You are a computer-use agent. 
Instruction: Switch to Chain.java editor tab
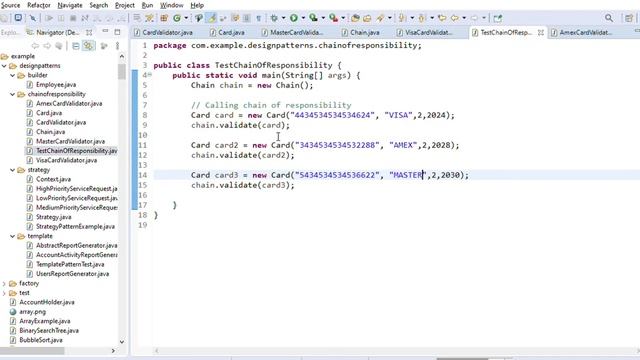tap(361, 32)
